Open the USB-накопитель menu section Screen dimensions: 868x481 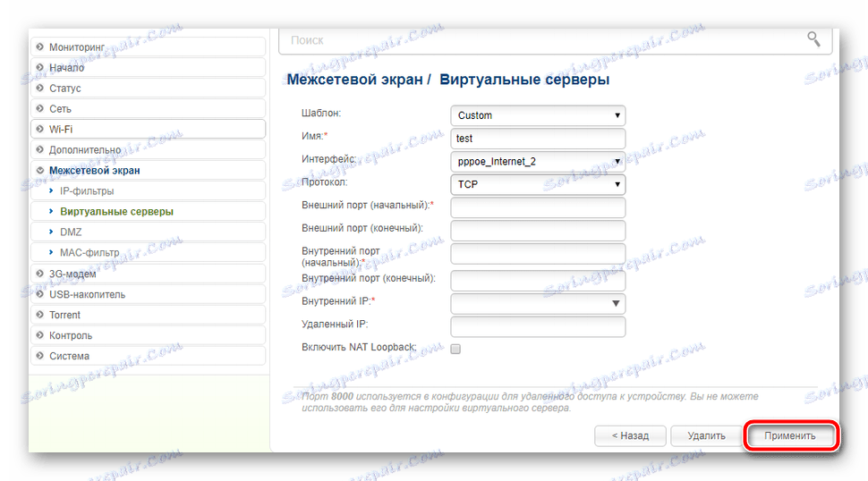pyautogui.click(x=148, y=294)
